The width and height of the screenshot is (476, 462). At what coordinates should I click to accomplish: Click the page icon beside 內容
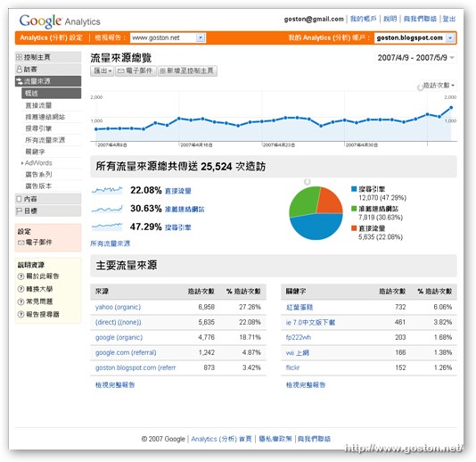(x=19, y=199)
